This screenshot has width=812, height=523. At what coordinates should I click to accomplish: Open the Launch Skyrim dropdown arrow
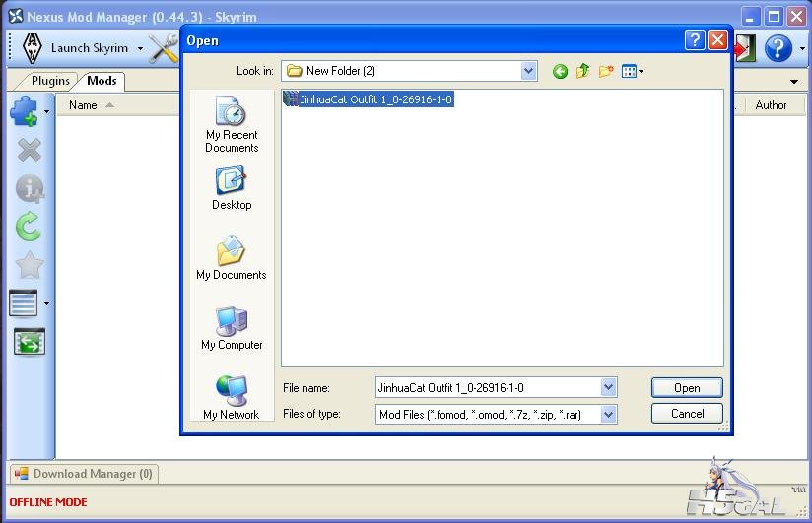(140, 48)
